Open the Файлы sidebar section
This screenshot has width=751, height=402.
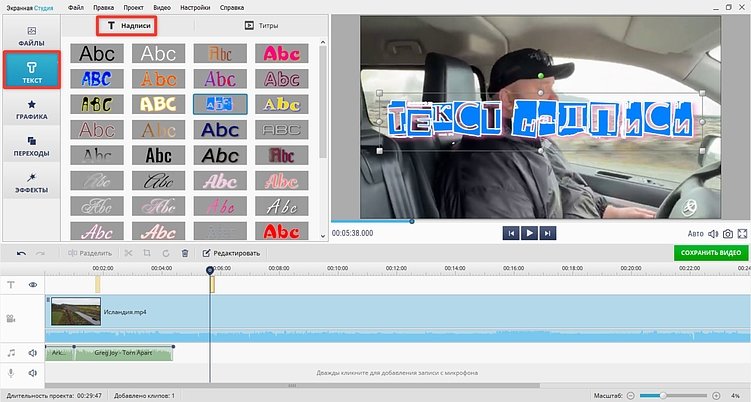[32, 36]
